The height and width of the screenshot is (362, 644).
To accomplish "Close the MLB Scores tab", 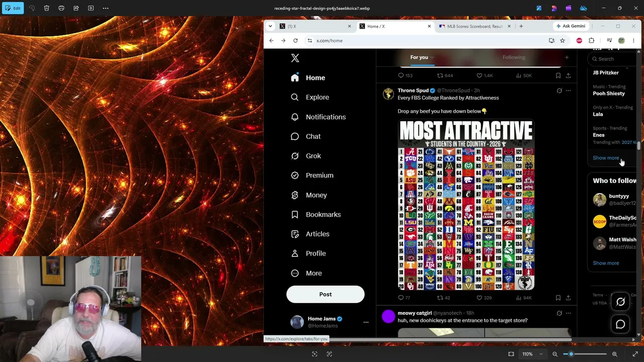I will [509, 26].
